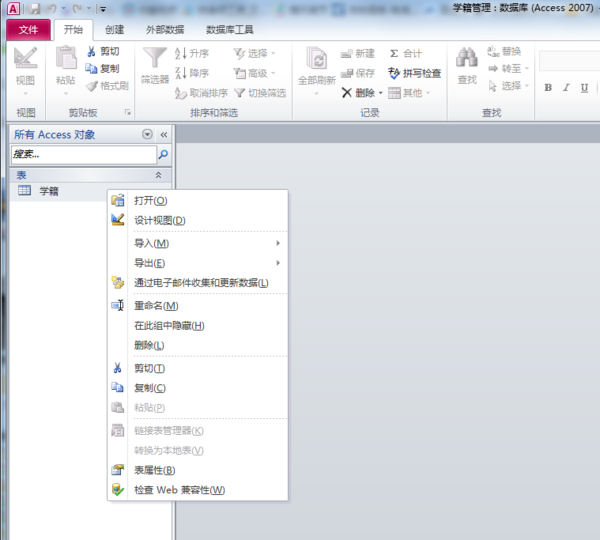Choose 复制(C) from context menu
Viewport: 600px width, 540px height.
(x=198, y=388)
